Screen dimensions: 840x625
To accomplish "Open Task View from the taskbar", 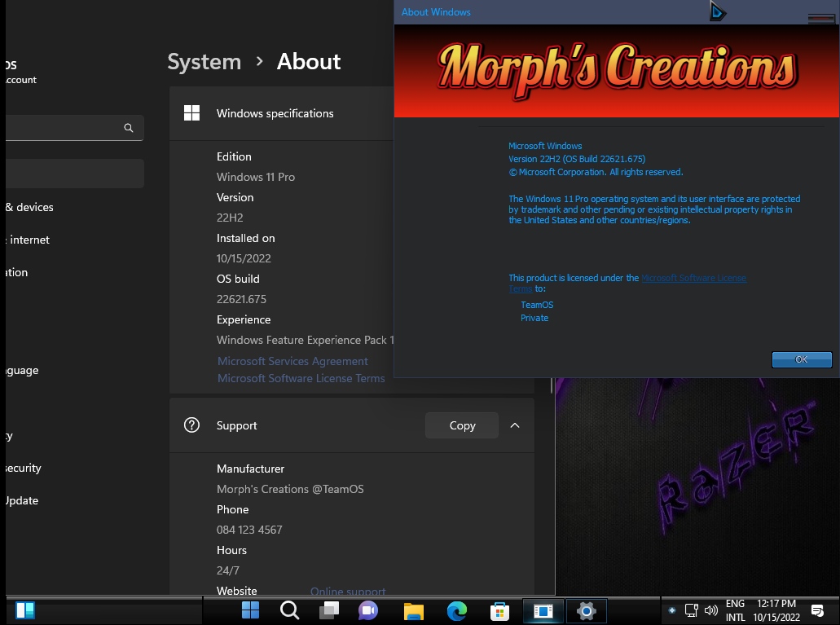I will click(328, 610).
